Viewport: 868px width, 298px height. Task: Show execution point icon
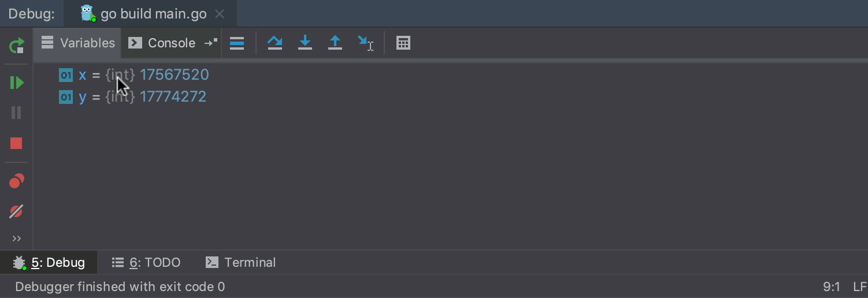[x=237, y=43]
